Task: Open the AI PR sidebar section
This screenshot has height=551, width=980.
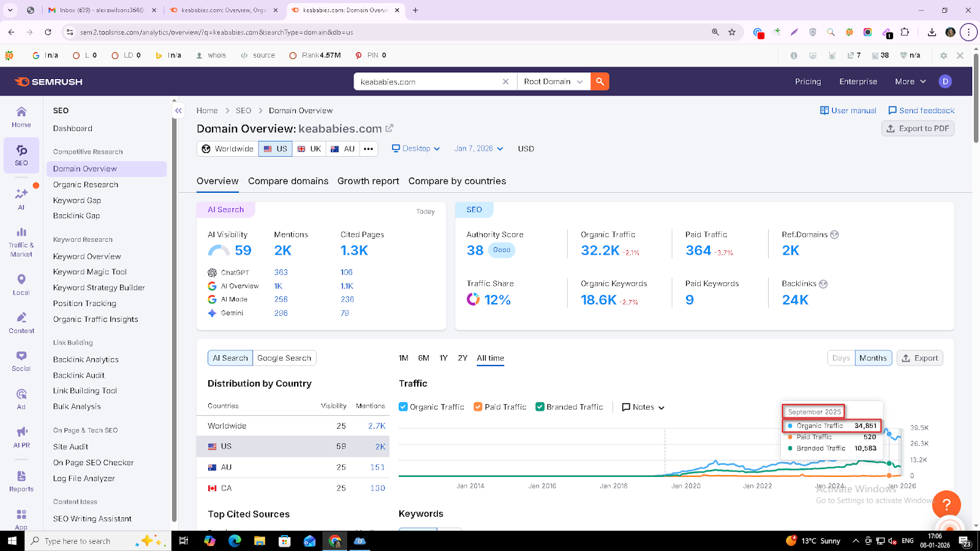Action: click(21, 437)
